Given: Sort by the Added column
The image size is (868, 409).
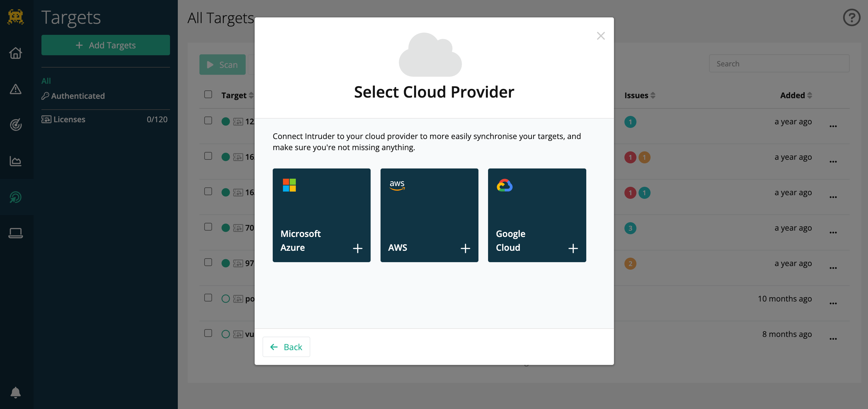Looking at the screenshot, I should pyautogui.click(x=796, y=95).
